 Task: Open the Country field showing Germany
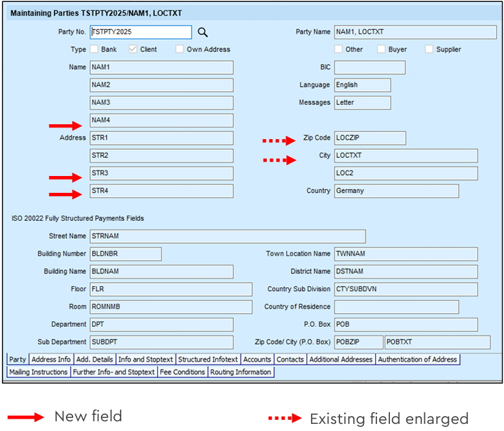pos(396,191)
